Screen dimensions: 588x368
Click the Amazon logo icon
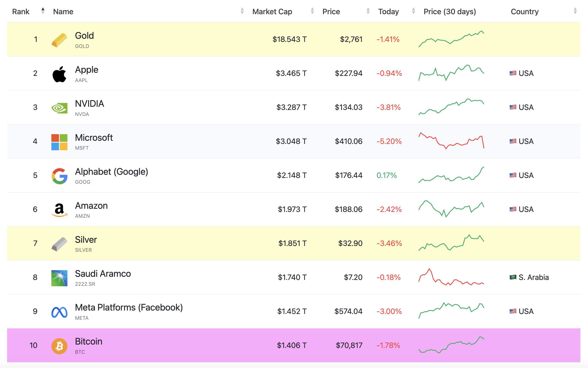point(59,210)
